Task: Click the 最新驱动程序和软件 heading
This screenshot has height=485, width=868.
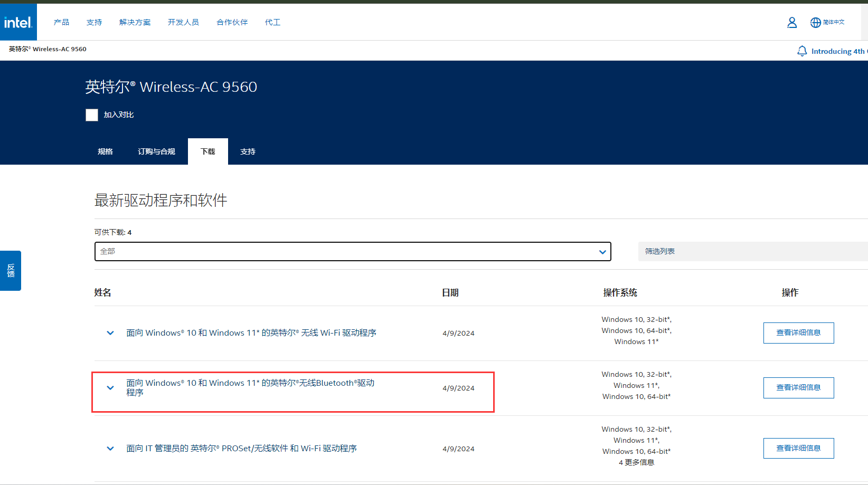Action: [x=161, y=201]
